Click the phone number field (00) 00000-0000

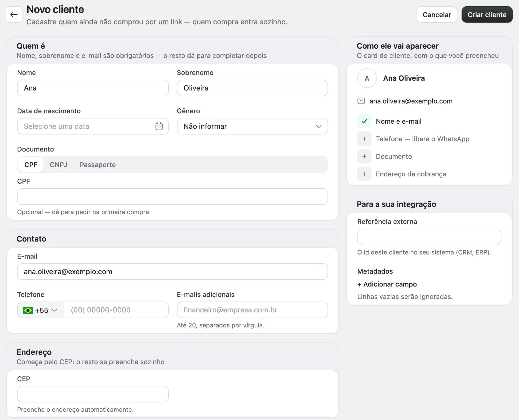pyautogui.click(x=116, y=310)
